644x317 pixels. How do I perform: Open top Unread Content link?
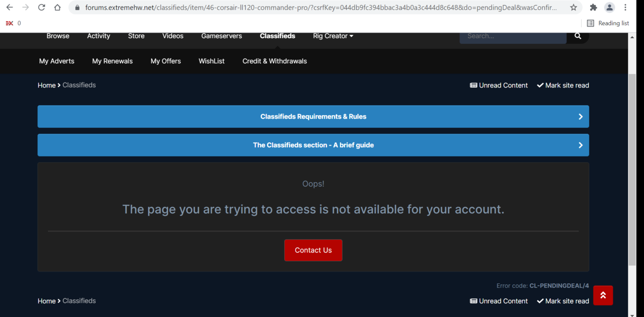tap(499, 85)
